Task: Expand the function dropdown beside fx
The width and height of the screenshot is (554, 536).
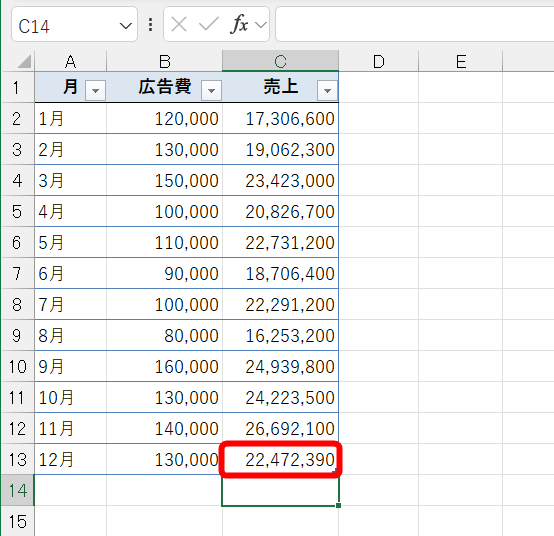Action: pyautogui.click(x=261, y=25)
